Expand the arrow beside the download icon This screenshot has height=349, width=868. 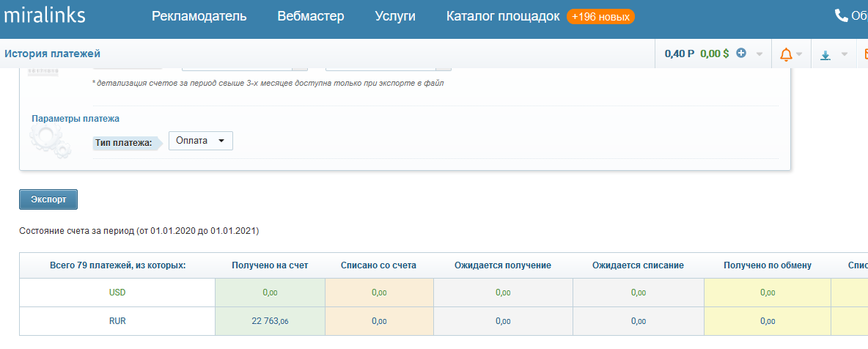coord(844,54)
